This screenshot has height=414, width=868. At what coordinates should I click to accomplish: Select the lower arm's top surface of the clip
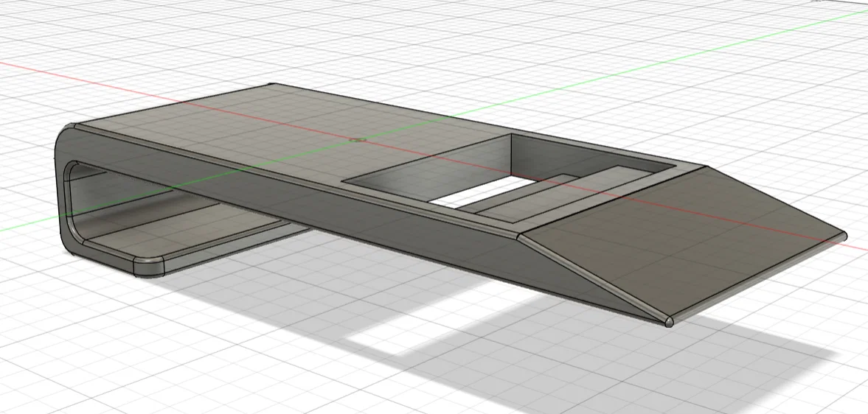click(x=183, y=232)
